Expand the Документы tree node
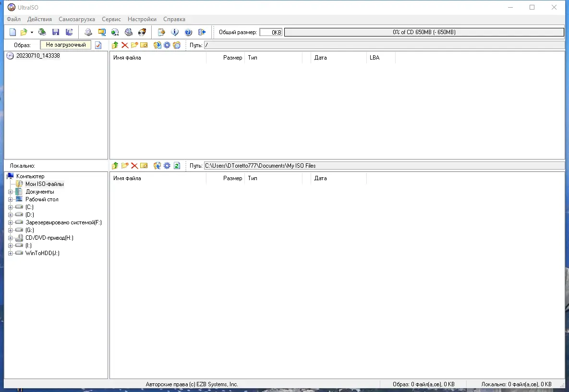The image size is (569, 392). (x=10, y=192)
